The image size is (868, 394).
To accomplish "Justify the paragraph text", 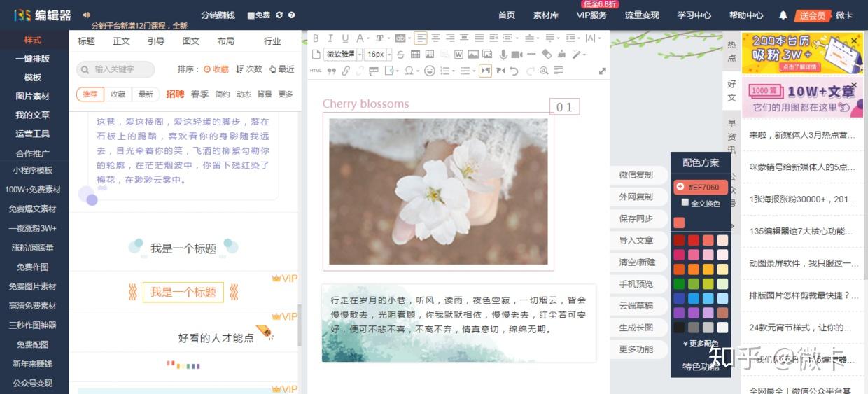I will pos(479,38).
